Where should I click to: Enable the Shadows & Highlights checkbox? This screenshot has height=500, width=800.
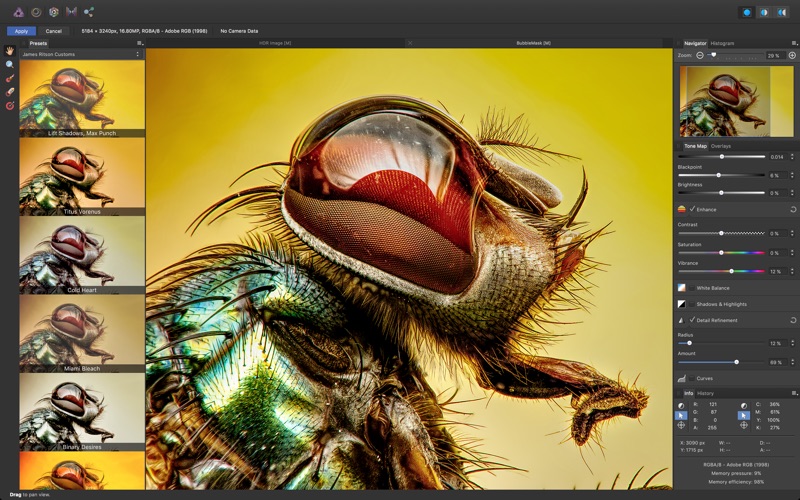692,304
